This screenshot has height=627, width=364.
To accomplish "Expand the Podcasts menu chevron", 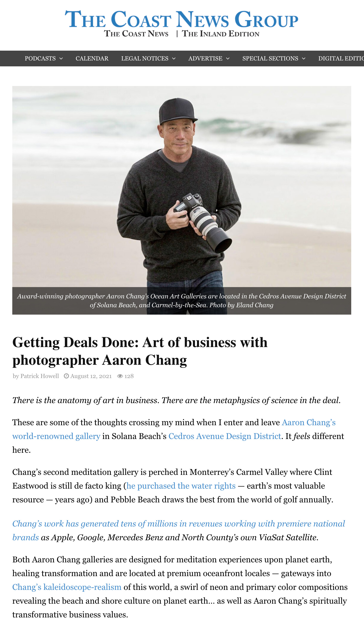I will pyautogui.click(x=61, y=58).
